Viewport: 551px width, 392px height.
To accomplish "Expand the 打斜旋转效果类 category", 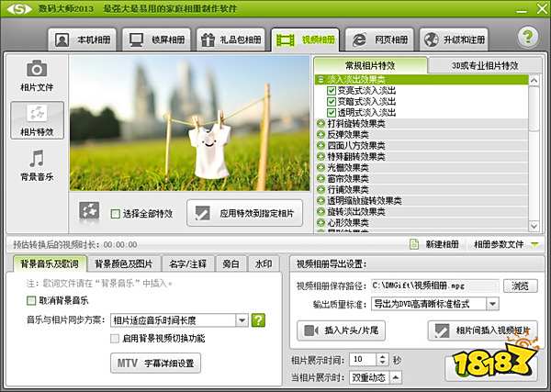I will click(321, 124).
